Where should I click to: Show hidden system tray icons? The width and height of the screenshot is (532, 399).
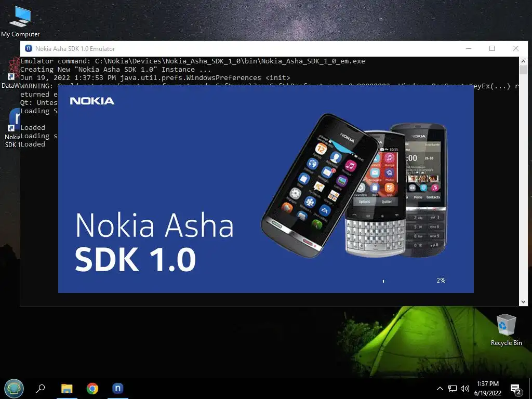pyautogui.click(x=440, y=389)
